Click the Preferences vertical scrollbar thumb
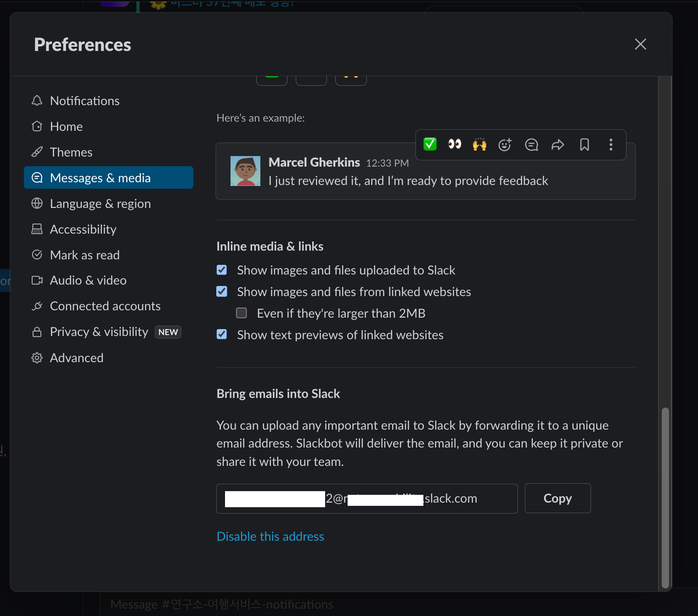The height and width of the screenshot is (616, 698). pos(665,498)
